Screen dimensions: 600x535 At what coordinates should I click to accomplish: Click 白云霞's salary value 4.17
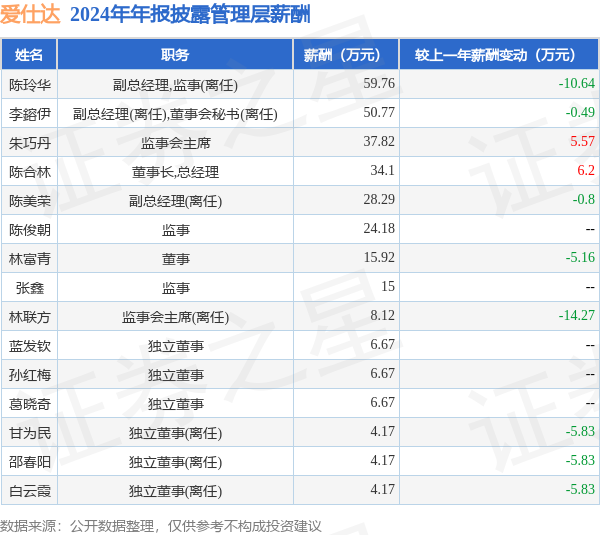(x=382, y=489)
